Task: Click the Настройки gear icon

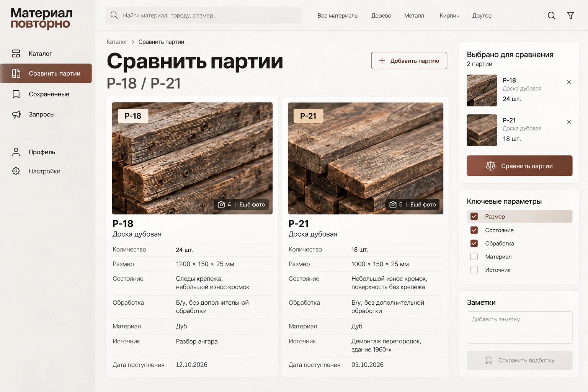Action: [16, 171]
